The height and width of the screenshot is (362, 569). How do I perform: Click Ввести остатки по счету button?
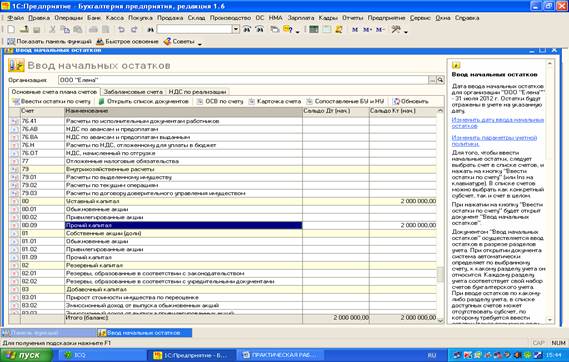(52, 102)
